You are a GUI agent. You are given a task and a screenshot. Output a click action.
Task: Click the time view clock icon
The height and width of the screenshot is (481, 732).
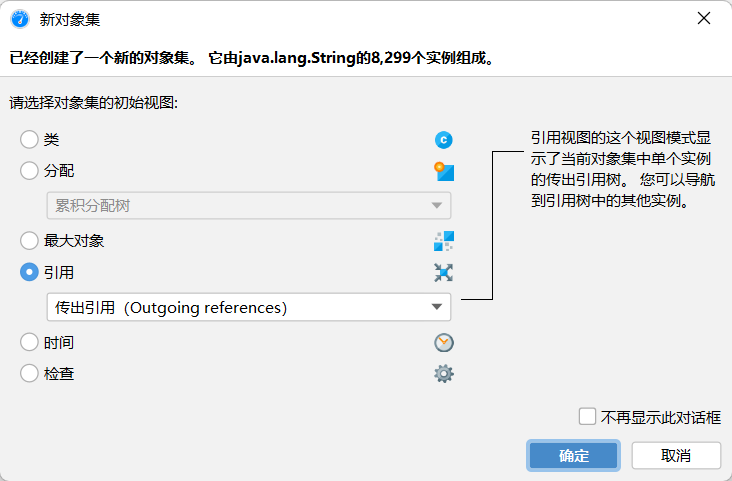[444, 343]
